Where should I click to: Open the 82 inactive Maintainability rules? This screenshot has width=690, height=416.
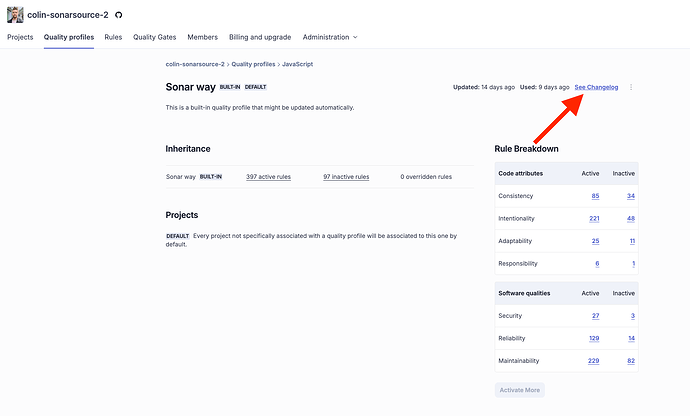pos(629,361)
